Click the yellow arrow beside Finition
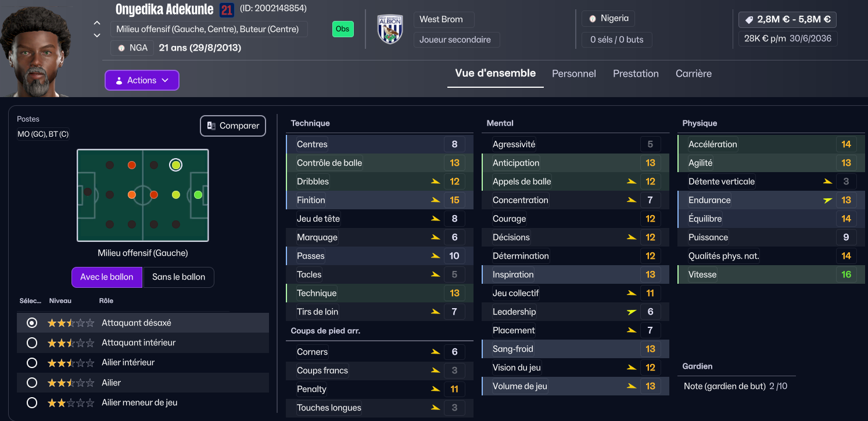The height and width of the screenshot is (421, 868). pyautogui.click(x=435, y=200)
